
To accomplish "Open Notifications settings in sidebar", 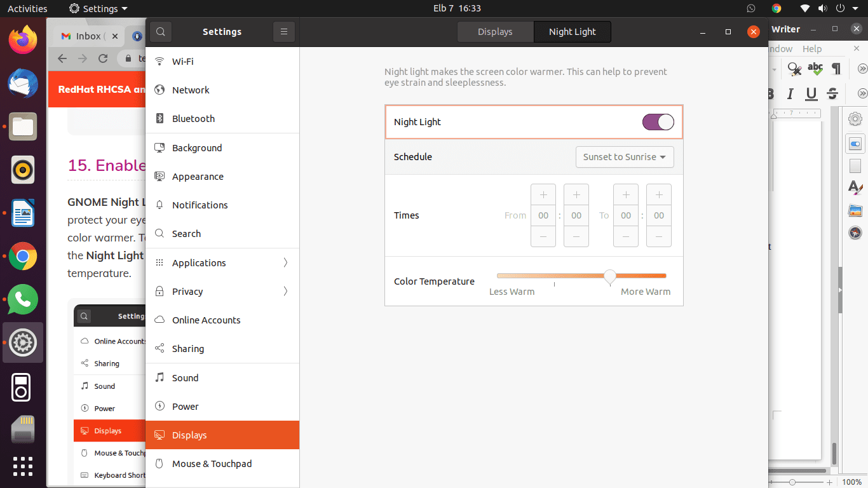I will pos(222,205).
